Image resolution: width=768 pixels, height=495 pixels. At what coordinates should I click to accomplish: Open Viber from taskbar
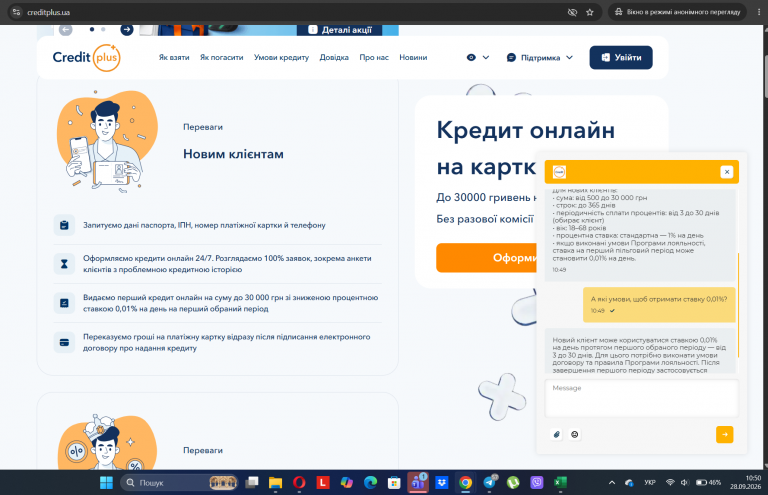537,483
